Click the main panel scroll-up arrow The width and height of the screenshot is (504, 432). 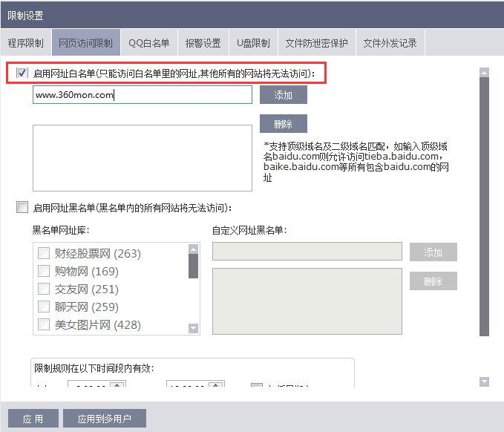click(484, 73)
